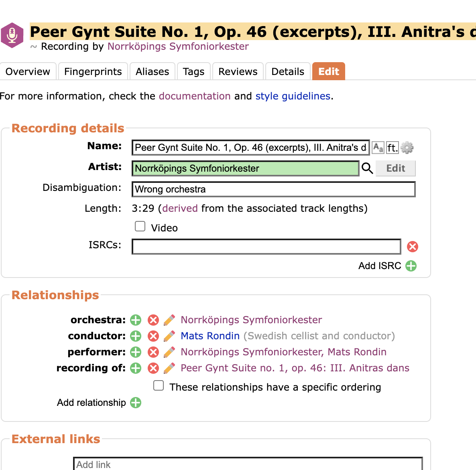
Task: Enable specific ordering for relationships checkbox
Action: [159, 386]
